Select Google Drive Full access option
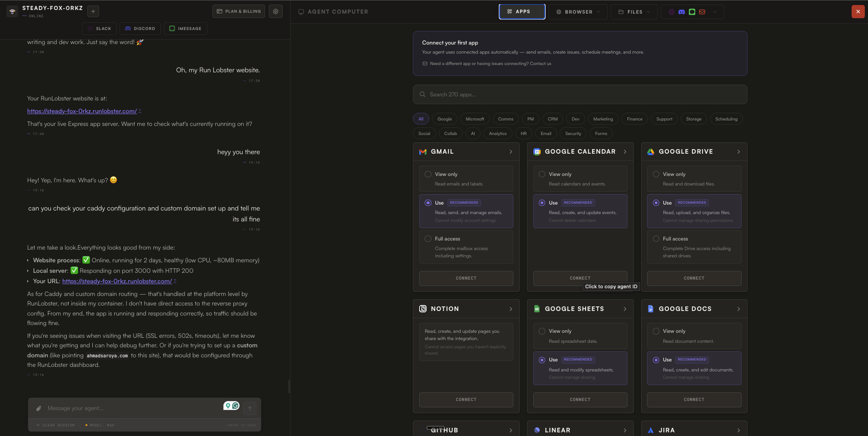Image resolution: width=868 pixels, height=436 pixels. tap(694, 247)
